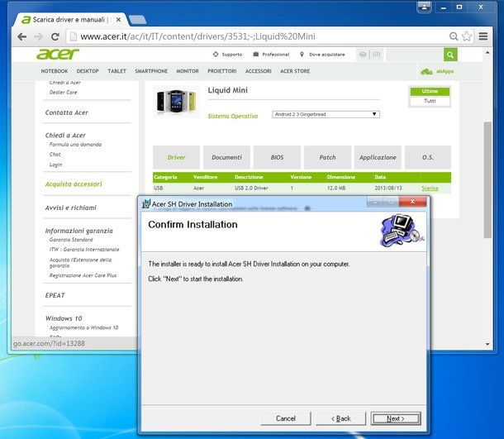The width and height of the screenshot is (504, 439).
Task: Open ITW : Garanzia Internazionale link
Action: click(x=84, y=249)
